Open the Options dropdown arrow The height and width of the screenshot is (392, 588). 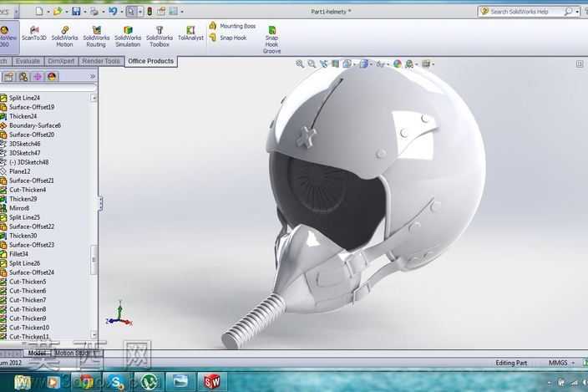coord(182,12)
